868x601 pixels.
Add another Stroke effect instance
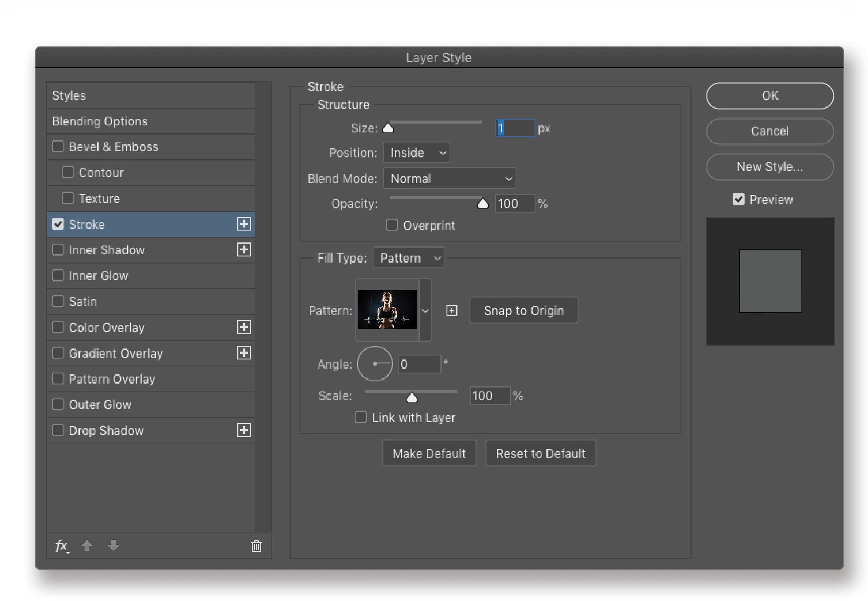pyautogui.click(x=244, y=224)
